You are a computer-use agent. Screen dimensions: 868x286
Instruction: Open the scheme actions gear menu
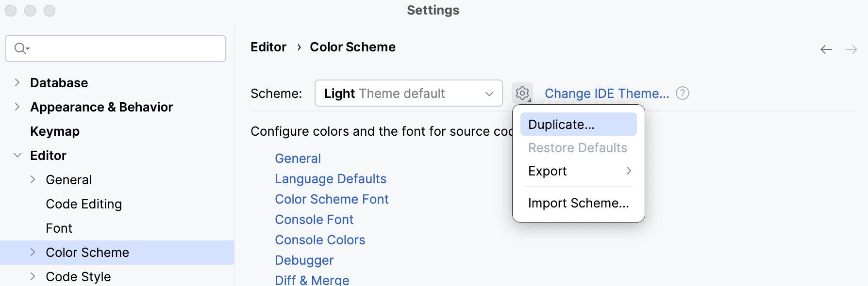(522, 93)
